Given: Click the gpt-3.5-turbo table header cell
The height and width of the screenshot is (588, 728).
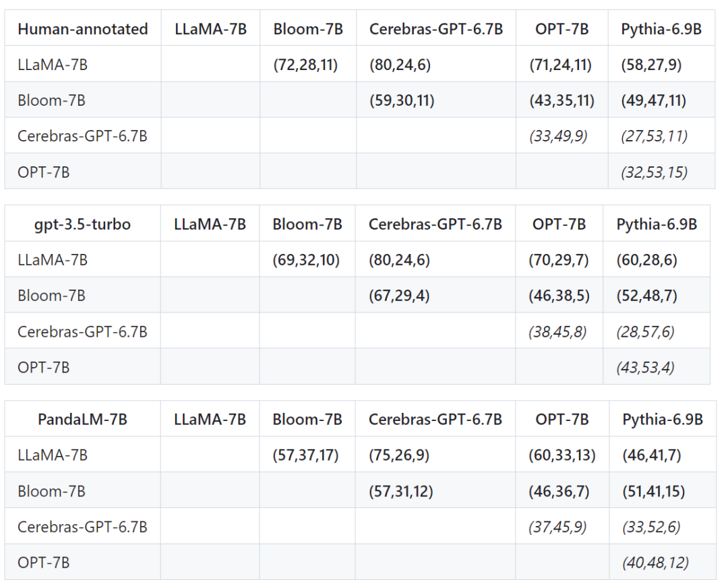Looking at the screenshot, I should (x=82, y=224).
